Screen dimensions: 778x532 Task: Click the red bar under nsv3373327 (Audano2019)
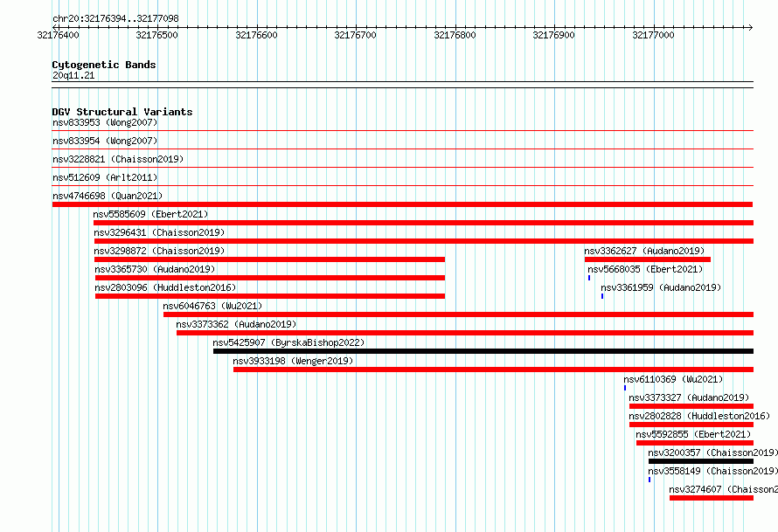click(691, 406)
